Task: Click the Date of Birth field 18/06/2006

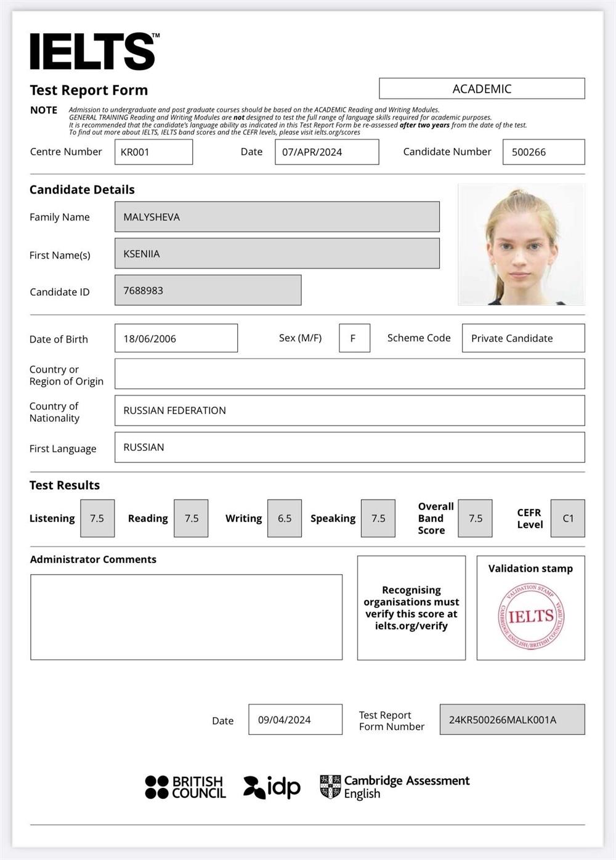Action: pyautogui.click(x=176, y=338)
